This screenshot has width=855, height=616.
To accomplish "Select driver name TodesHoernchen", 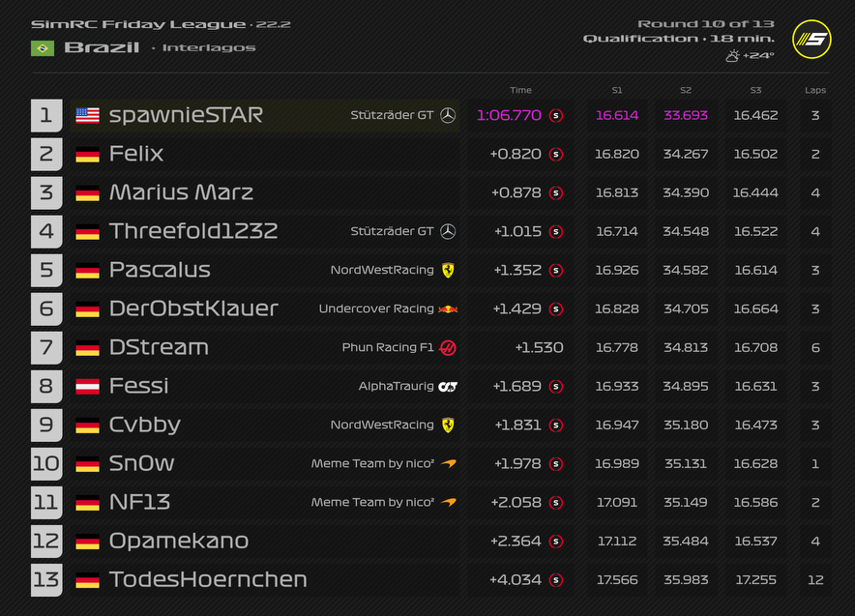I will pos(208,579).
